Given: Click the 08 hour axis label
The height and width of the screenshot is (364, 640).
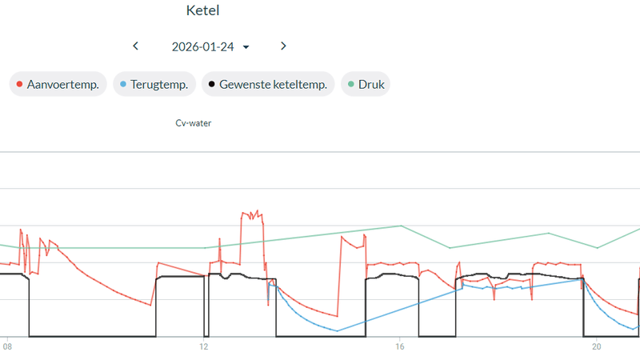Looking at the screenshot, I should coord(7,347).
